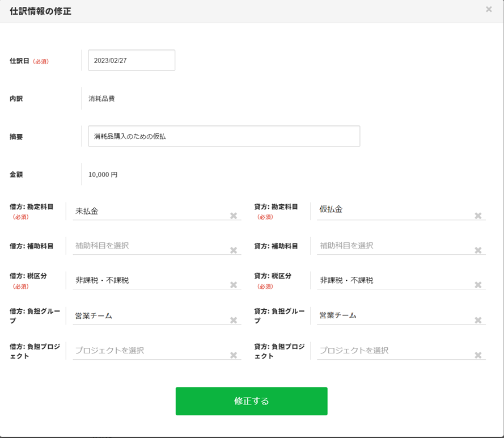Open the debit 勘定科目 dropdown
The width and height of the screenshot is (504, 438).
147,211
